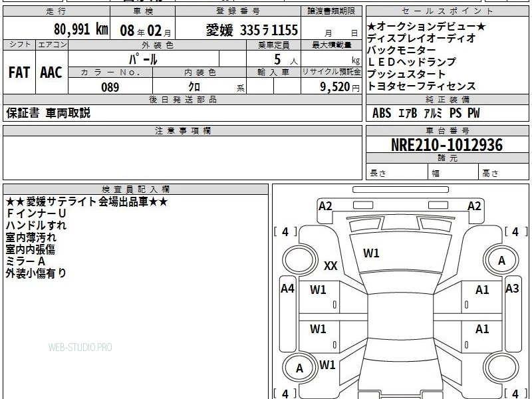The width and height of the screenshot is (532, 399).
Task: Select equipment list ABS エアB アルミ PS PW
Action: [426, 113]
